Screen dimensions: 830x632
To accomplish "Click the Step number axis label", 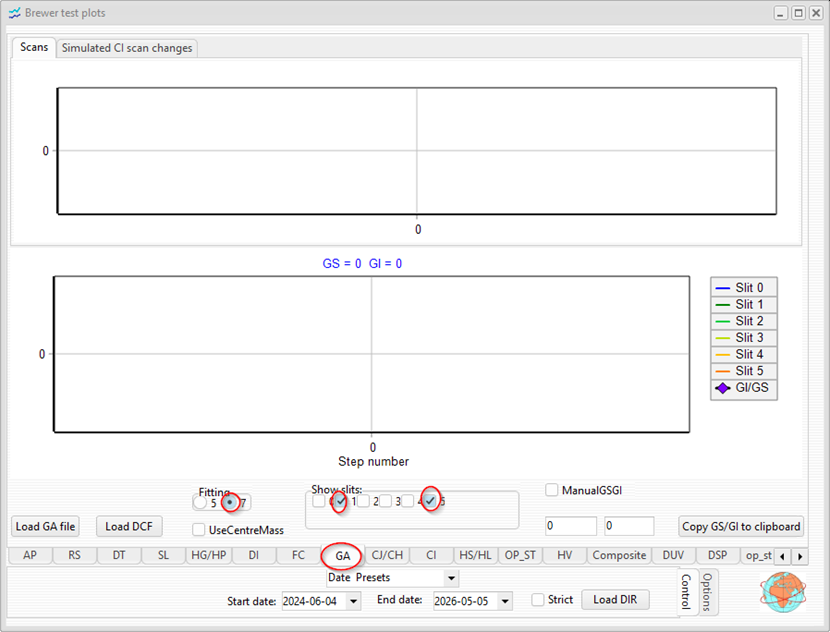I will click(374, 462).
